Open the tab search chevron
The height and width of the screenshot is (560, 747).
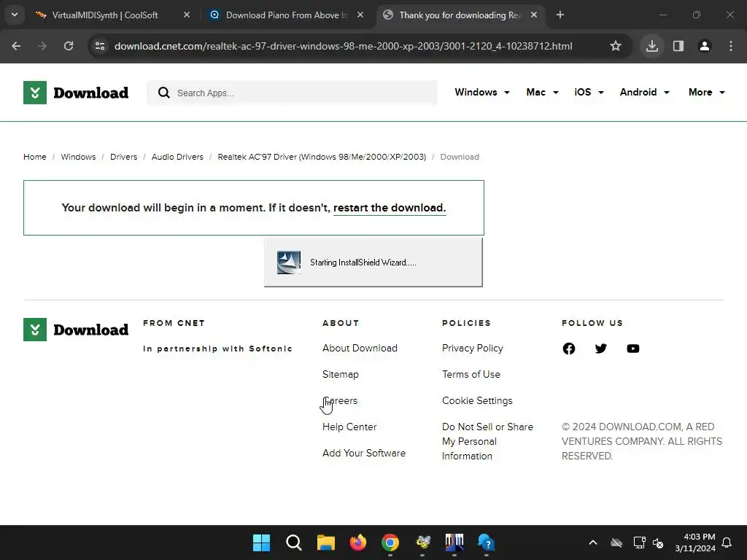point(15,15)
